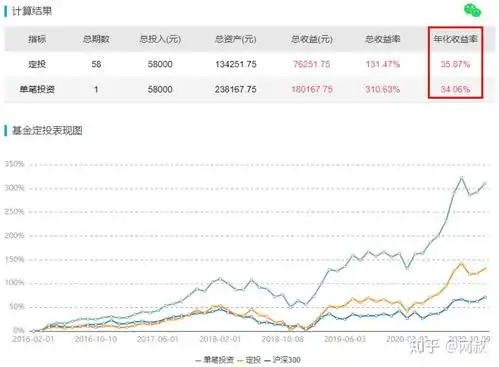Click the green WeChat share icon

pos(472,10)
